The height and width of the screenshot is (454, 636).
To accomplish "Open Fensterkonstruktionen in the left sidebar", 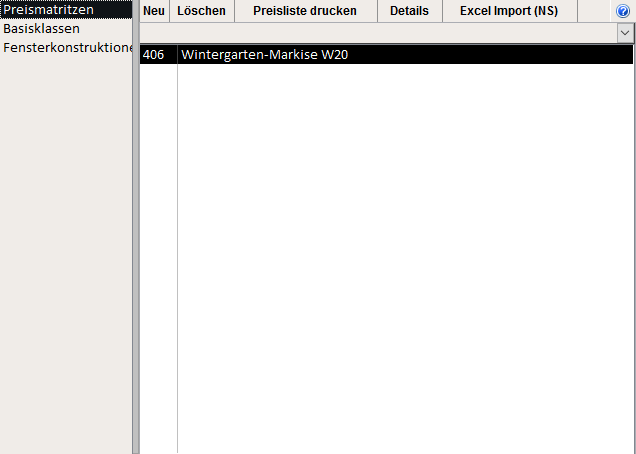I will [68, 47].
